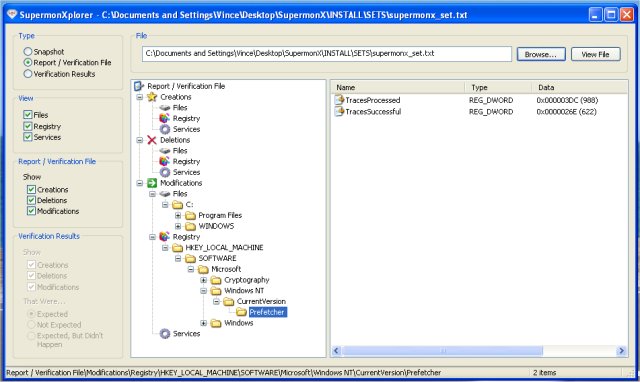
Task: Click the drive icon for Files under Modifications
Action: click(165, 194)
